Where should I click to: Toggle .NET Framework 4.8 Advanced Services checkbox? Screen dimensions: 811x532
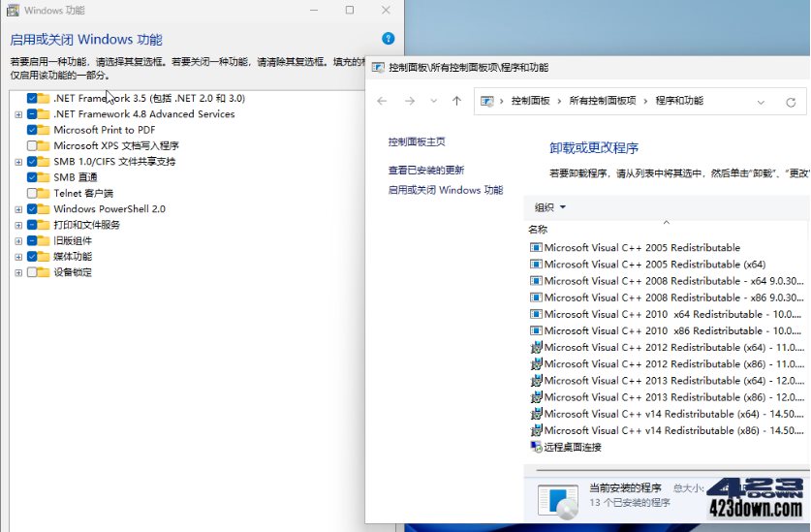tap(32, 113)
